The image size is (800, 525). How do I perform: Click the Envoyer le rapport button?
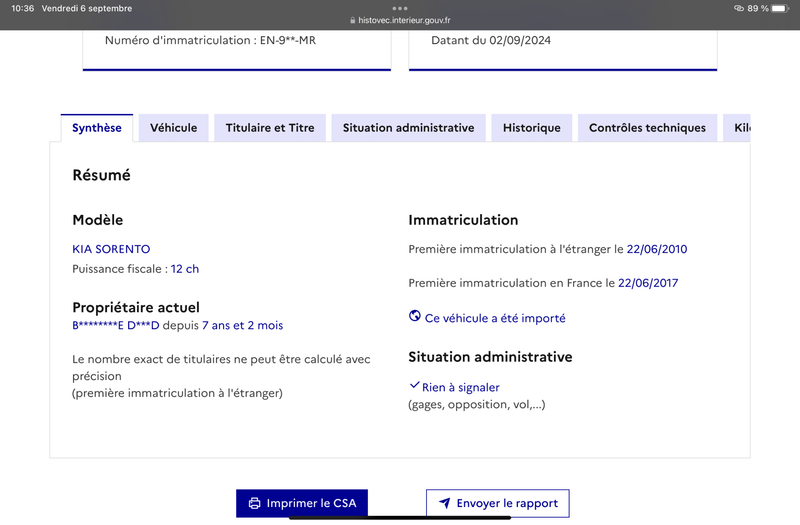coord(498,504)
